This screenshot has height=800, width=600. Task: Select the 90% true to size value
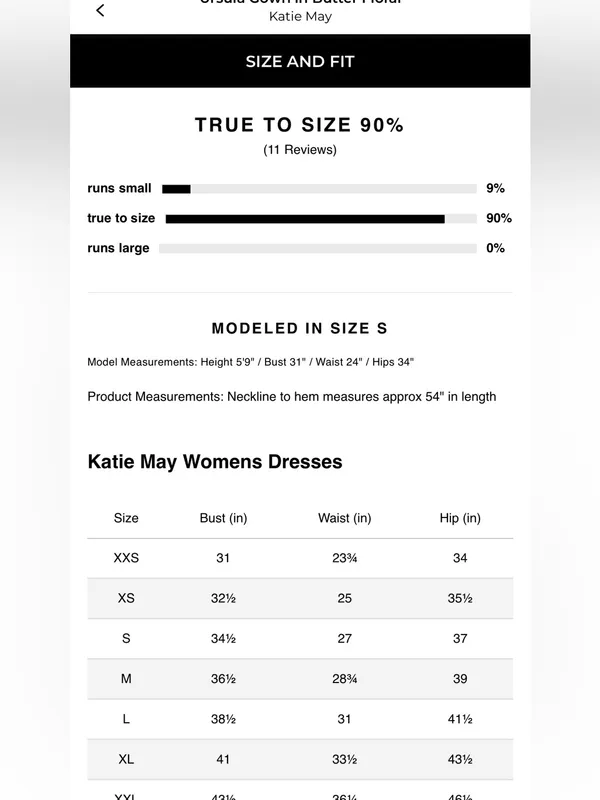(x=498, y=218)
